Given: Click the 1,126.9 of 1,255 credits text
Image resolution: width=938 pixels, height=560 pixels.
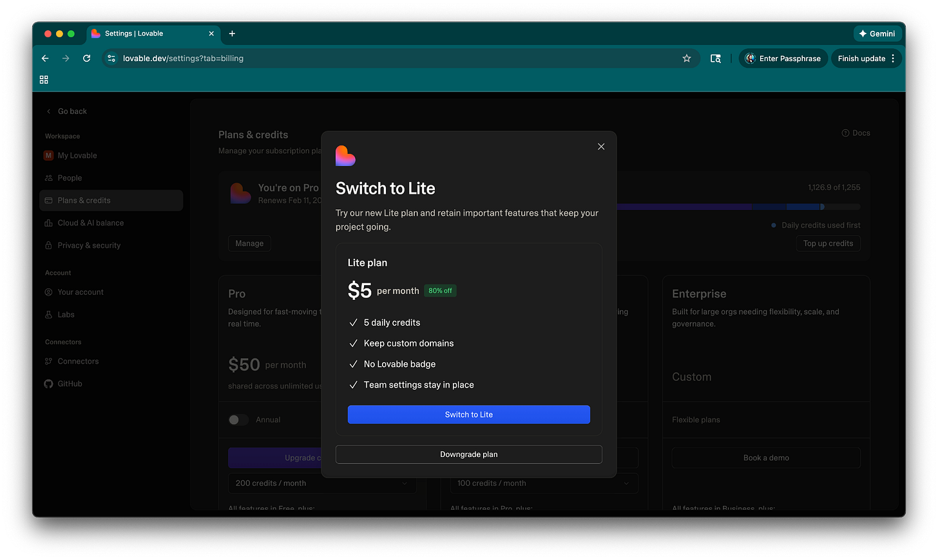Looking at the screenshot, I should point(834,187).
